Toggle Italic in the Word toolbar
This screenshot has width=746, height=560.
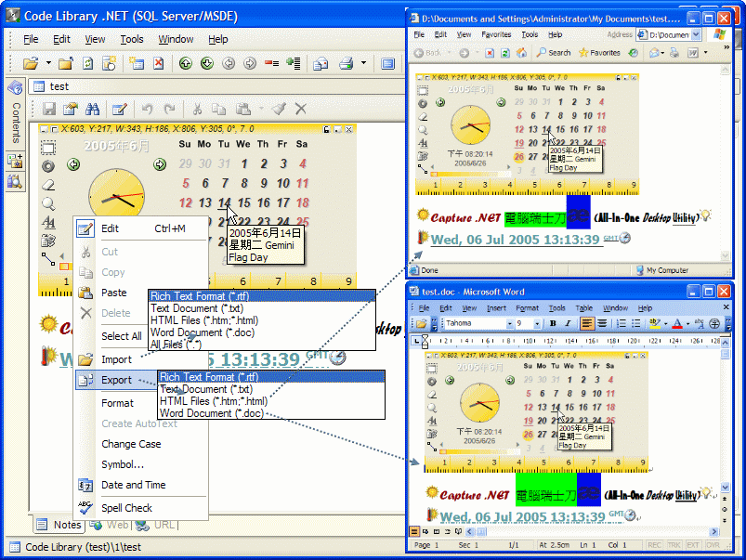(568, 323)
